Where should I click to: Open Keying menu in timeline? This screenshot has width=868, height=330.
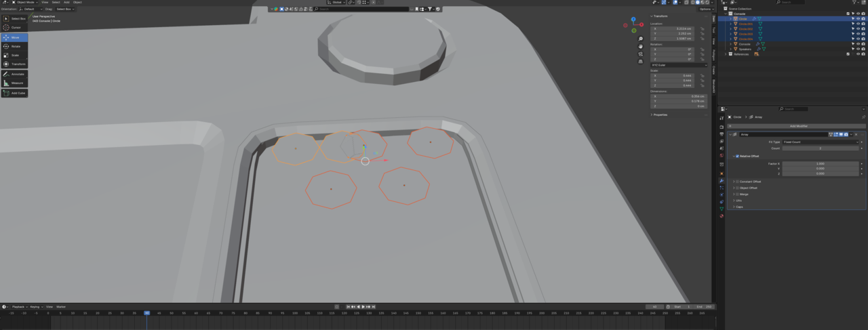click(35, 307)
